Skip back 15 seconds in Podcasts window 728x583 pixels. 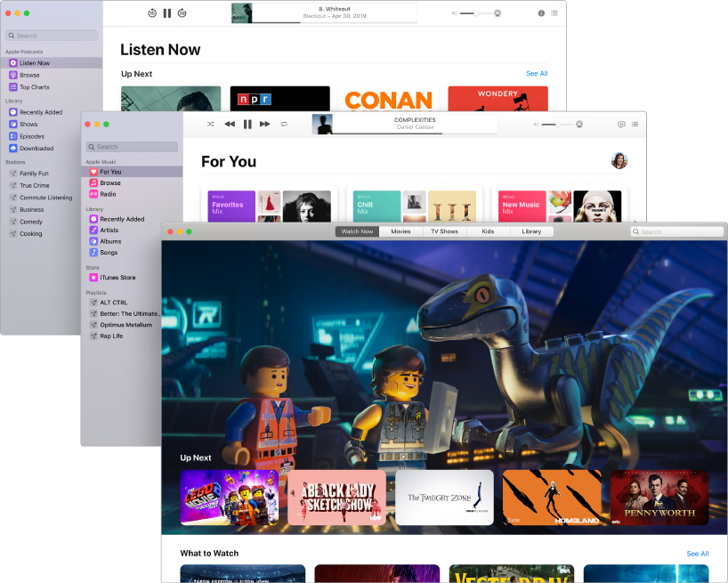coord(152,13)
